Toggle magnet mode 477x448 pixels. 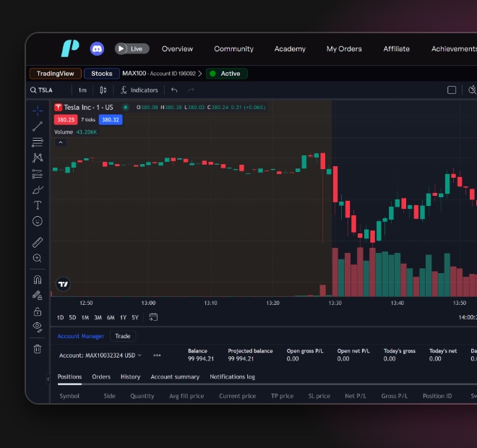38,280
